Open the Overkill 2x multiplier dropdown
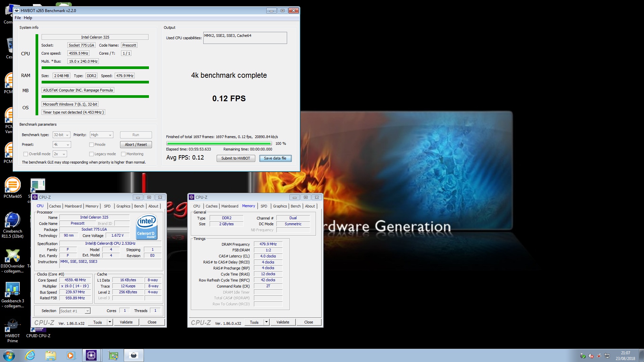Screen dimensions: 644x362 point(60,154)
